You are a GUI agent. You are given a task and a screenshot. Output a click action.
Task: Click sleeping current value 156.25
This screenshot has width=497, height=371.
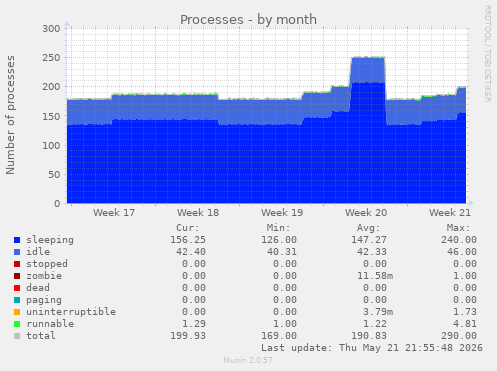pyautogui.click(x=188, y=240)
